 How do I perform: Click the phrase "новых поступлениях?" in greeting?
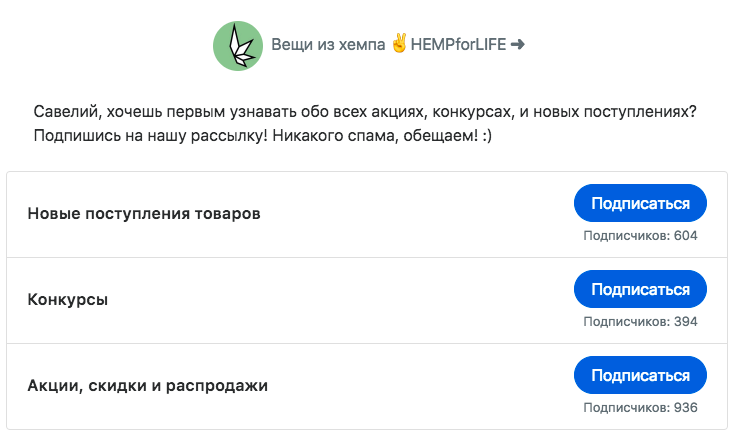(x=615, y=112)
